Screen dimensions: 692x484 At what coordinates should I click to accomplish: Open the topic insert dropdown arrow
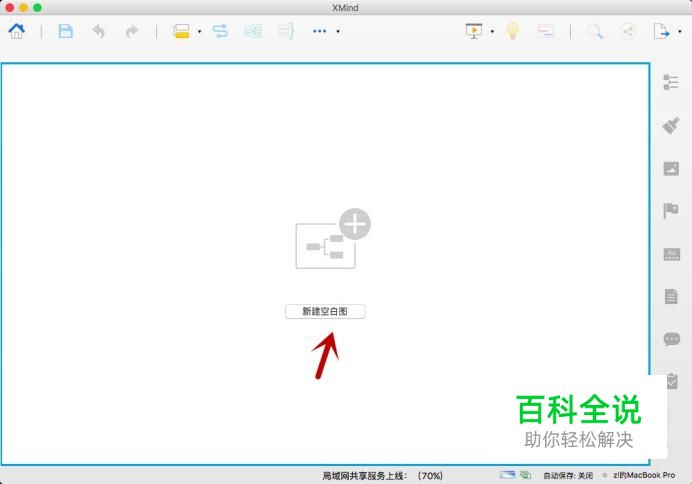click(x=199, y=32)
